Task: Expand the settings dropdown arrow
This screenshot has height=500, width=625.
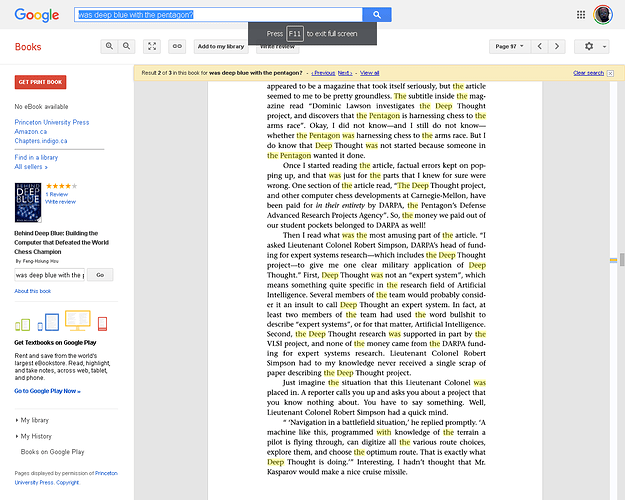Action: pyautogui.click(x=604, y=47)
